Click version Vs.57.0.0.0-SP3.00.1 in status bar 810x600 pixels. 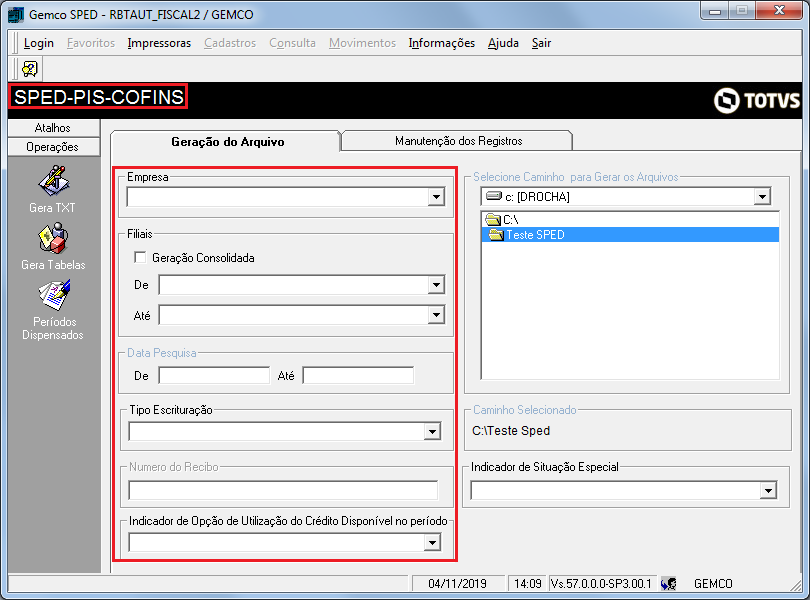tap(601, 583)
